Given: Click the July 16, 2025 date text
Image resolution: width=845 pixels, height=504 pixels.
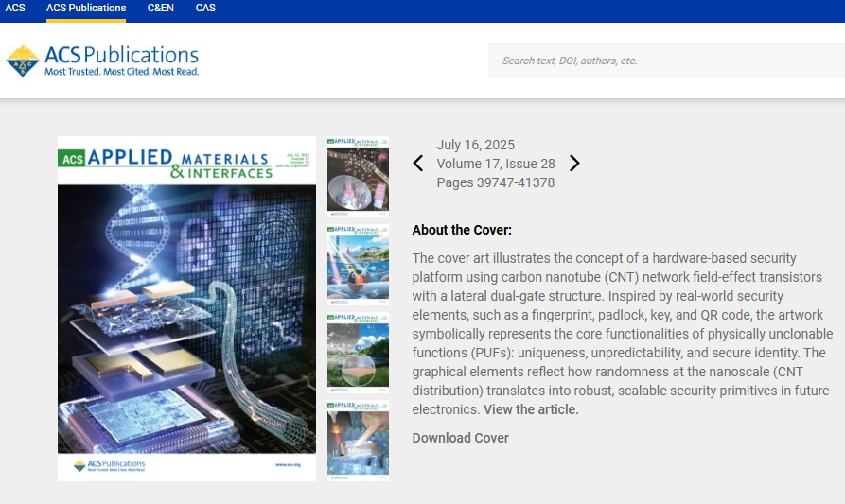Looking at the screenshot, I should [475, 145].
